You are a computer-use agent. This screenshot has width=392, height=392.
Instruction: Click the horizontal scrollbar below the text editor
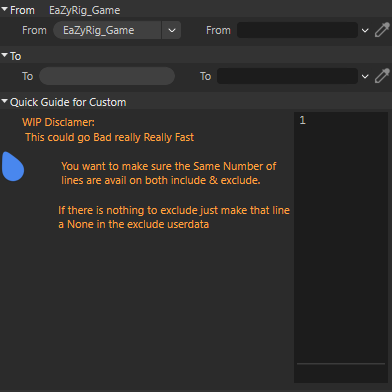click(341, 364)
